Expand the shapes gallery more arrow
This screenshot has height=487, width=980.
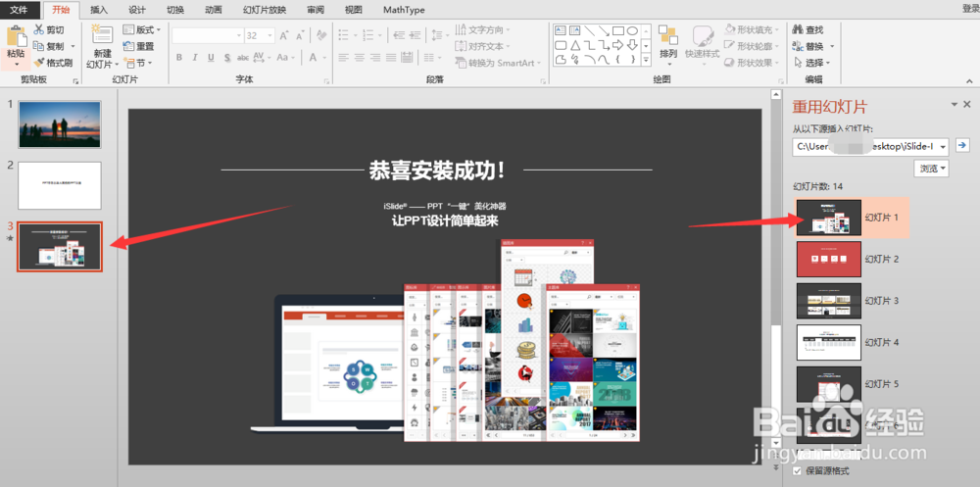pos(646,60)
